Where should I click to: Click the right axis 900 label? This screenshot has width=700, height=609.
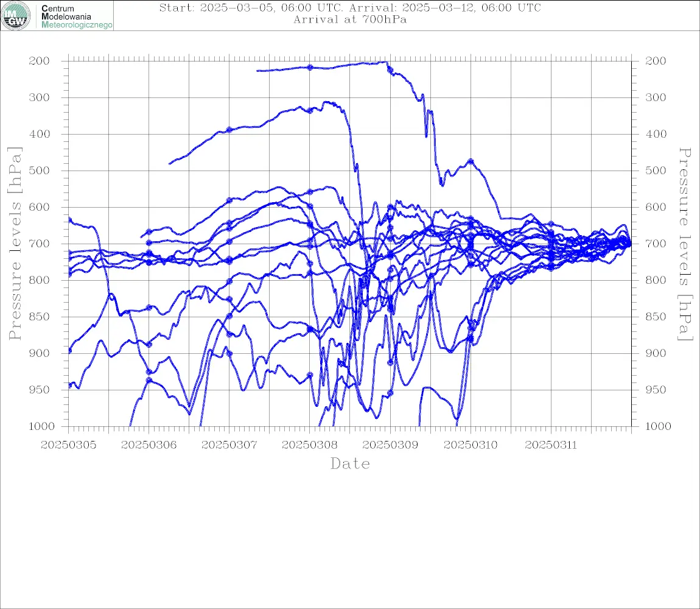(656, 353)
